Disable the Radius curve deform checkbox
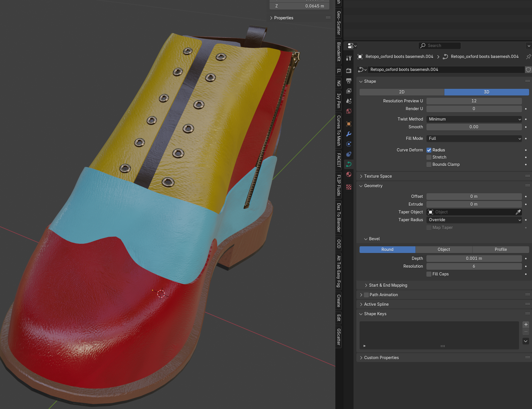This screenshot has width=532, height=409. [429, 150]
